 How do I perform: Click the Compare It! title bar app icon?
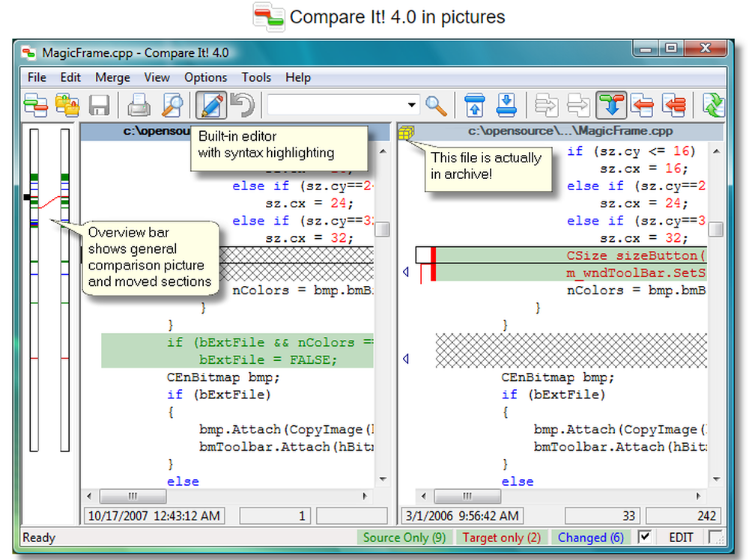[28, 52]
